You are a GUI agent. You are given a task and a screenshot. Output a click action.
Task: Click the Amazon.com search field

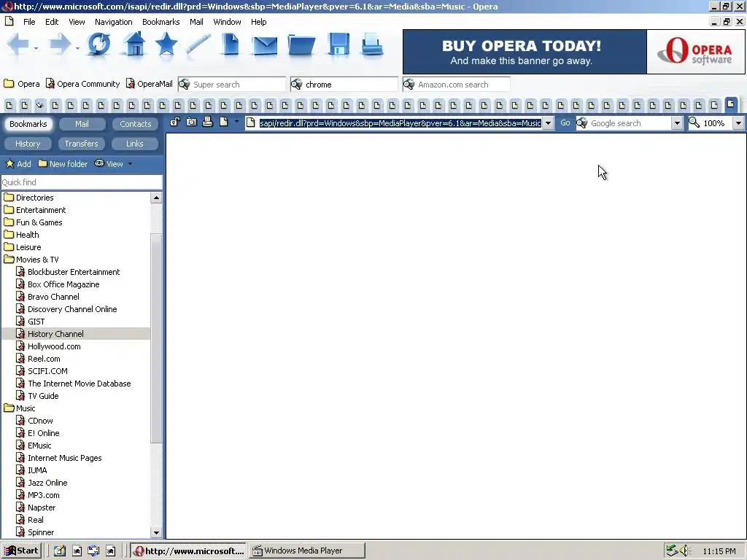click(x=457, y=85)
